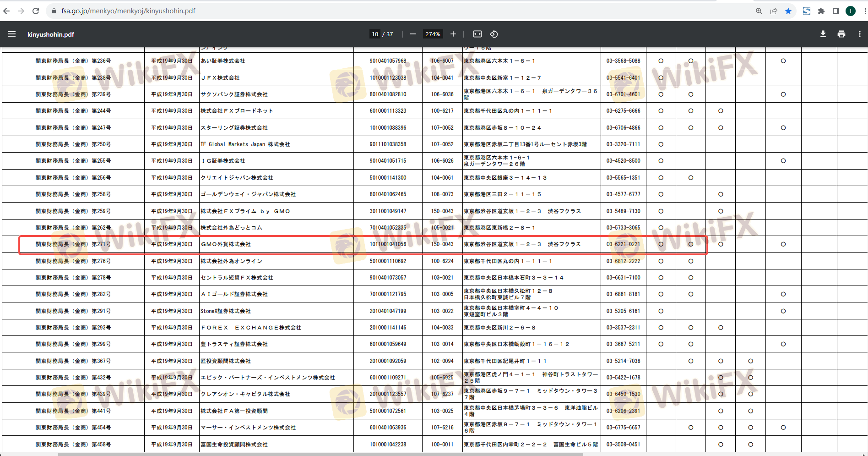Click the share page icon in address bar

tap(774, 11)
